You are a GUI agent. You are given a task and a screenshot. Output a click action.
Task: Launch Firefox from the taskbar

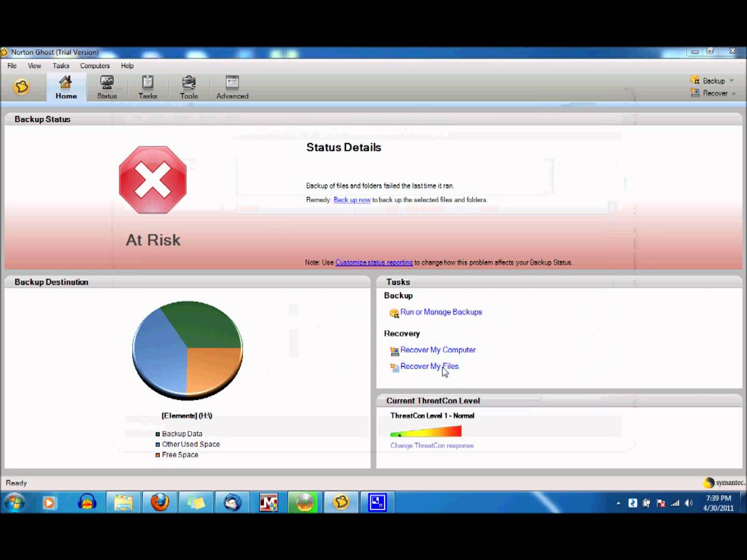(x=160, y=502)
